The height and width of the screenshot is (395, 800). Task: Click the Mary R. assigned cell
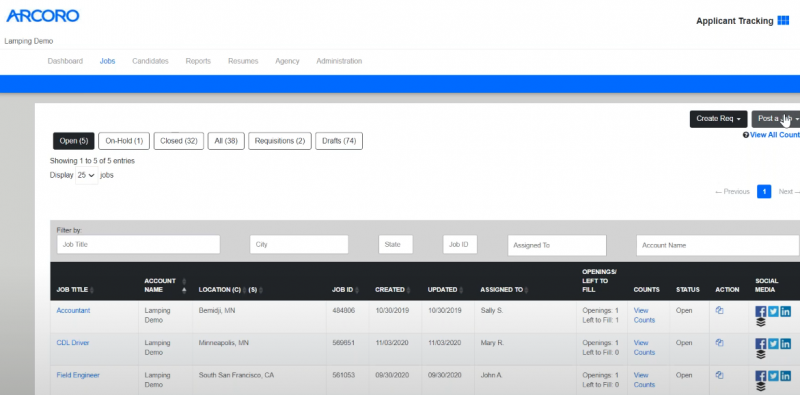(x=492, y=343)
